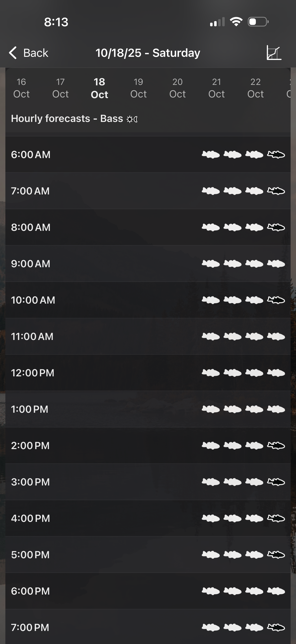This screenshot has height=644, width=296.
Task: Tap the sun and moon solunar icon
Action: point(132,119)
